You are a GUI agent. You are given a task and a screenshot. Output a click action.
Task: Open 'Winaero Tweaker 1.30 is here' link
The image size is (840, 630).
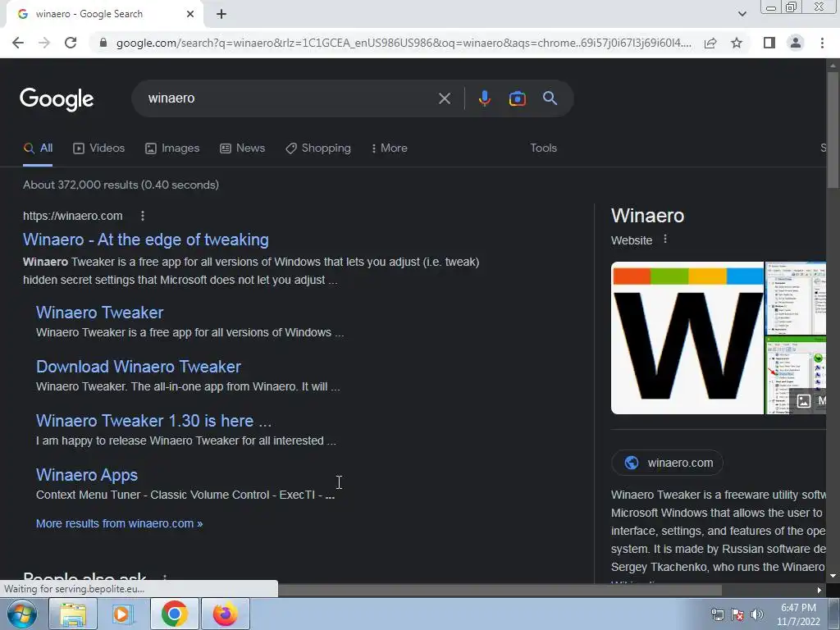click(153, 421)
